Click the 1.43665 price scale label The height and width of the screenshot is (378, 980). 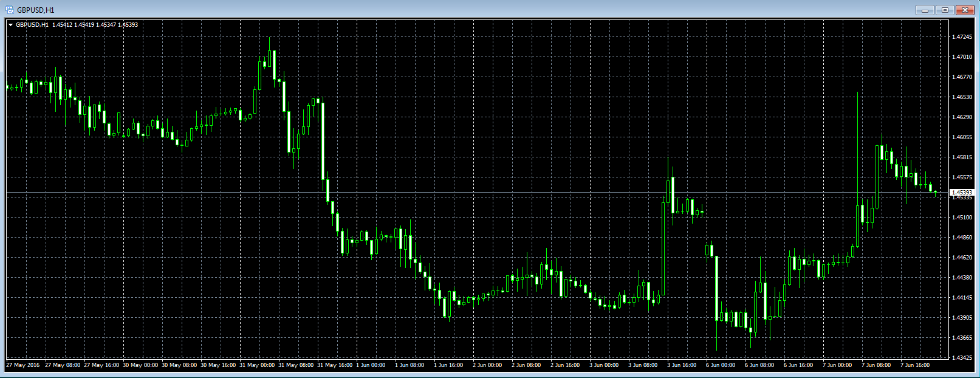(x=962, y=338)
